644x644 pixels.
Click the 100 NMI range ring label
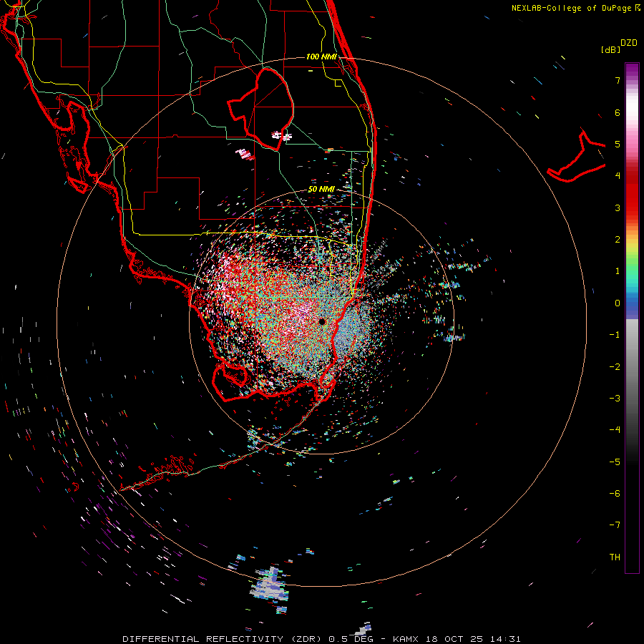(321, 57)
